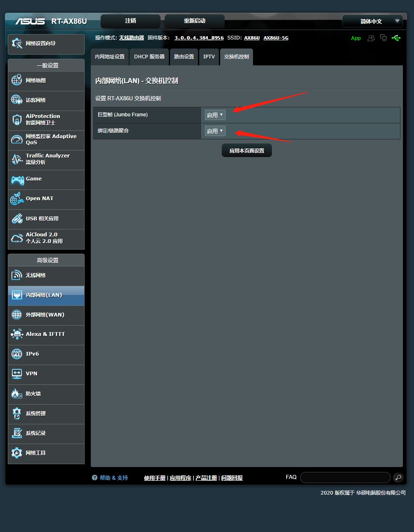414x532 pixels.
Task: Click the Open NAT icon
Action: (x=17, y=199)
